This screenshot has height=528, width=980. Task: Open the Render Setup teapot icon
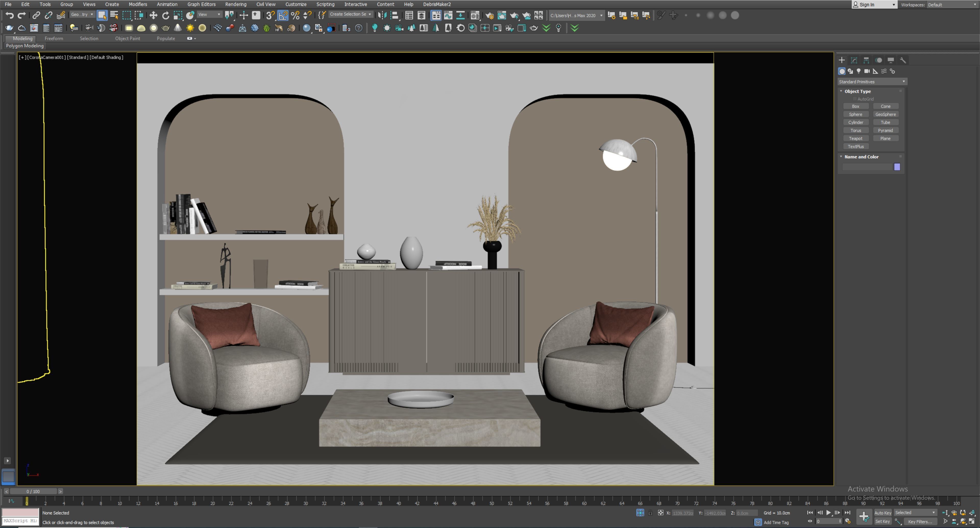(489, 15)
